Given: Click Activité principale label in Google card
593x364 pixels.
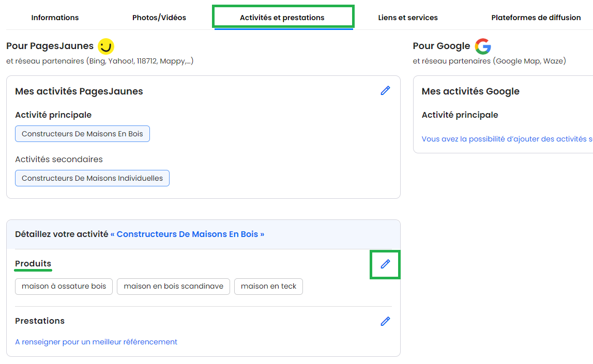Looking at the screenshot, I should tap(460, 115).
